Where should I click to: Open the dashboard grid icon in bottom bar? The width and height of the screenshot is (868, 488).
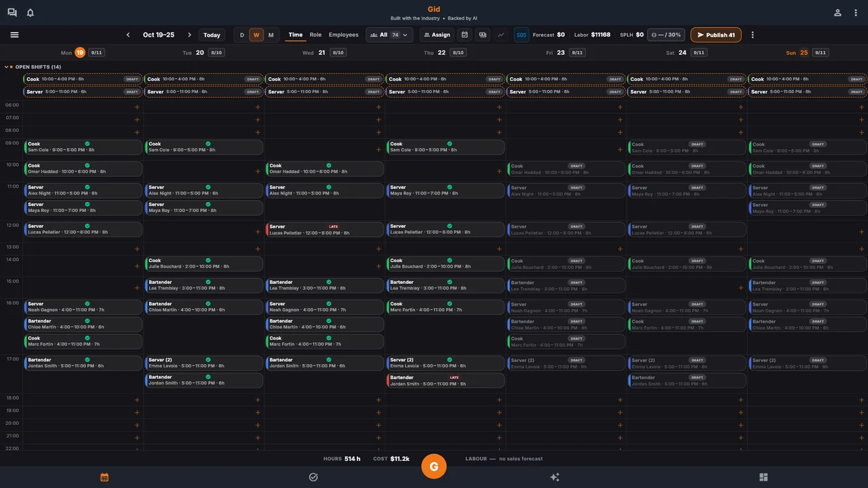[764, 477]
